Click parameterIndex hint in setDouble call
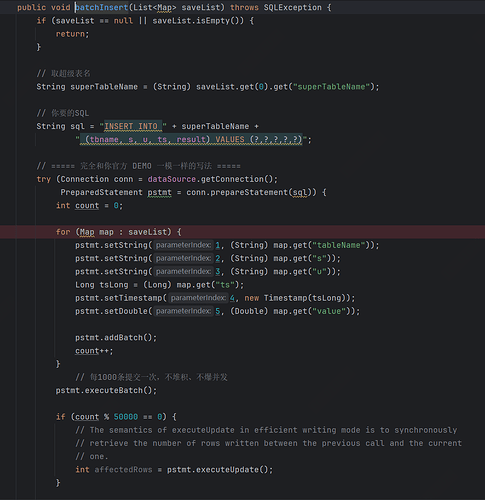 pos(183,311)
